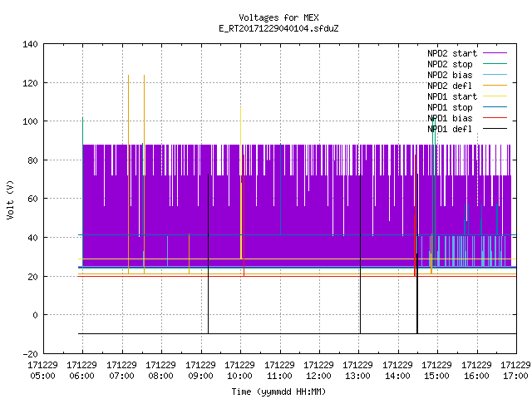Click the x-axis tick label 171229 08:00

coord(160,371)
